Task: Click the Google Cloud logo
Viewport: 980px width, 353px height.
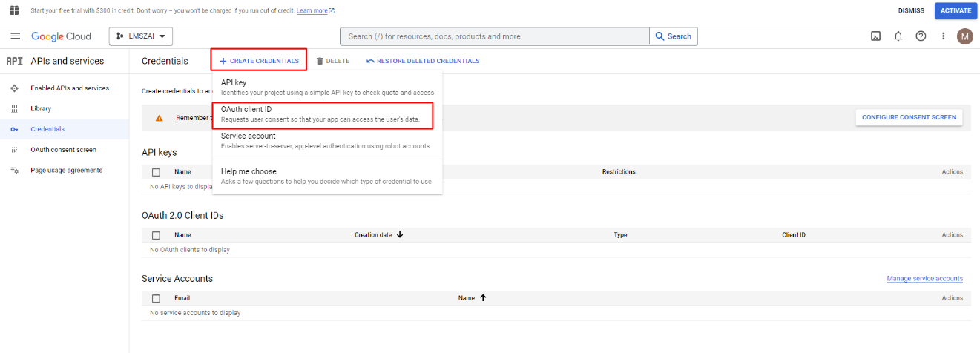Action: click(x=61, y=36)
